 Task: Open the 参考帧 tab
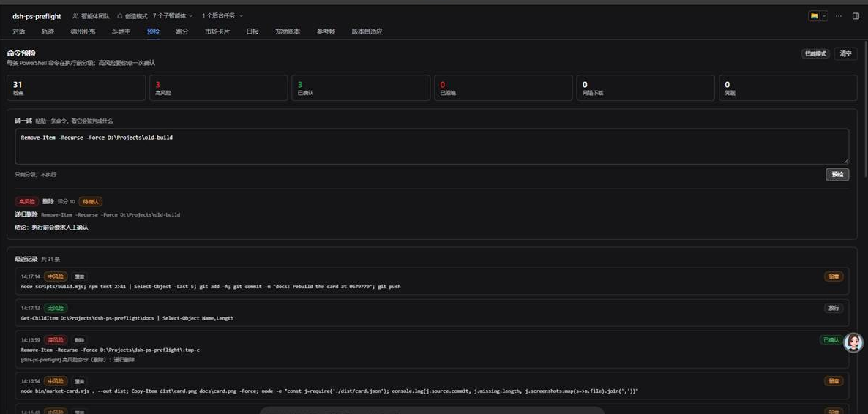pyautogui.click(x=326, y=31)
